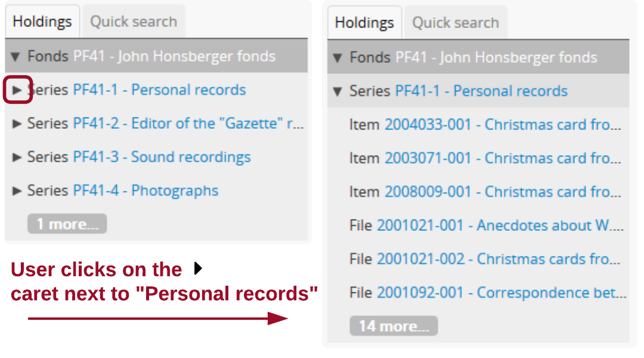Screen dimensions: 644x358
Task: Click the "14 more..." button
Action: tap(394, 326)
